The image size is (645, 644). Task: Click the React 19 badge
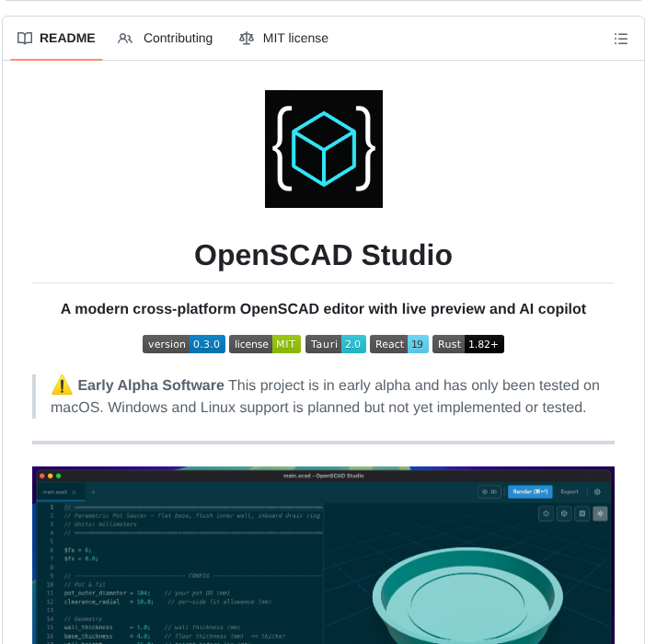click(x=399, y=344)
